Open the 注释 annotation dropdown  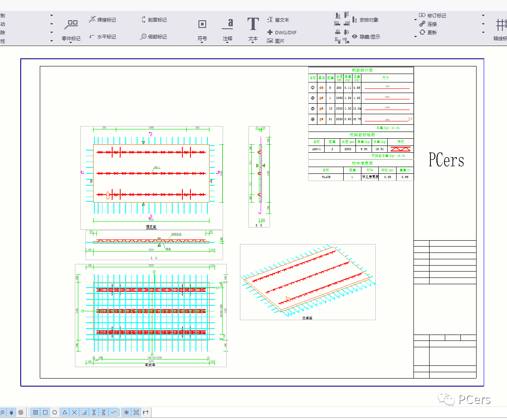(x=228, y=42)
